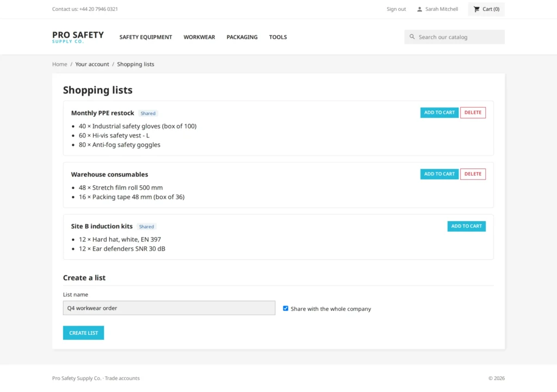Click 40 × Industrial safety gloves item
This screenshot has width=557, height=392.
pyautogui.click(x=138, y=126)
